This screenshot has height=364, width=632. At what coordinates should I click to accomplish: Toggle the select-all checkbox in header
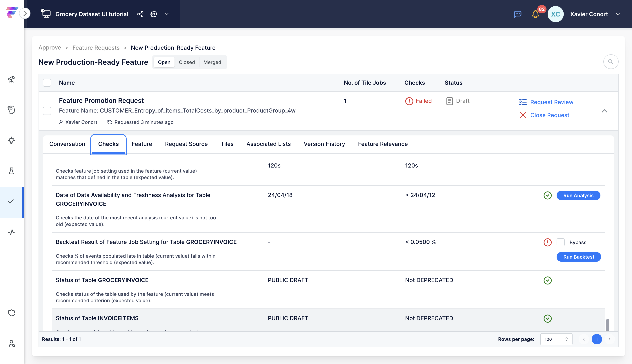(47, 82)
